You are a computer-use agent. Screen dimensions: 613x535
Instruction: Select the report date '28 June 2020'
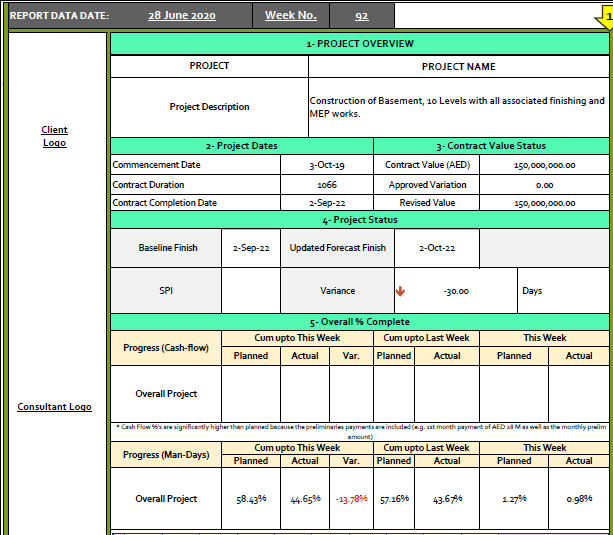(182, 16)
